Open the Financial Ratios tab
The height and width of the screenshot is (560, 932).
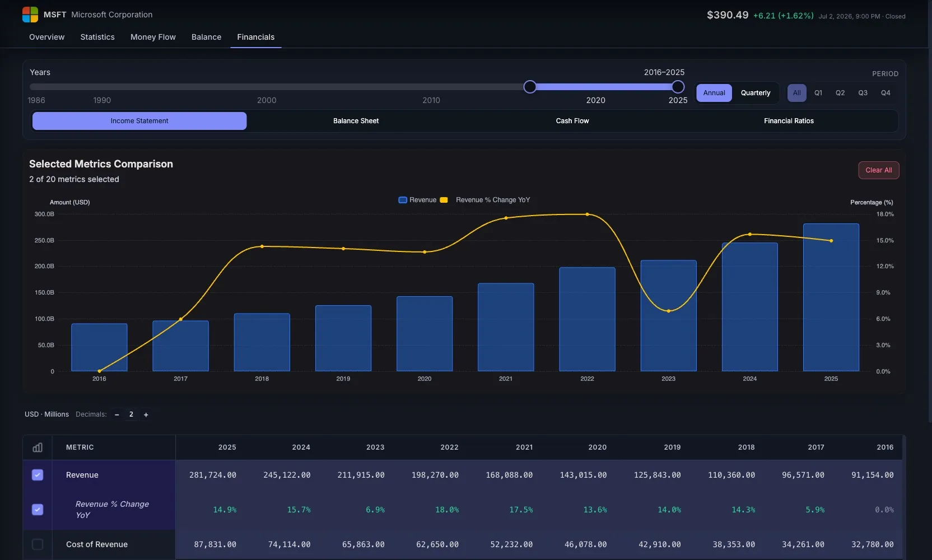tap(789, 121)
